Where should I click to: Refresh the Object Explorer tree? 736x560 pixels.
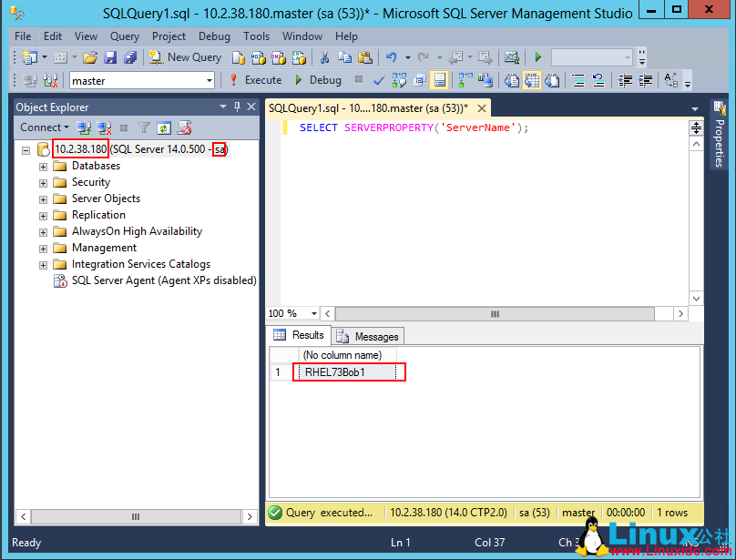click(x=164, y=127)
